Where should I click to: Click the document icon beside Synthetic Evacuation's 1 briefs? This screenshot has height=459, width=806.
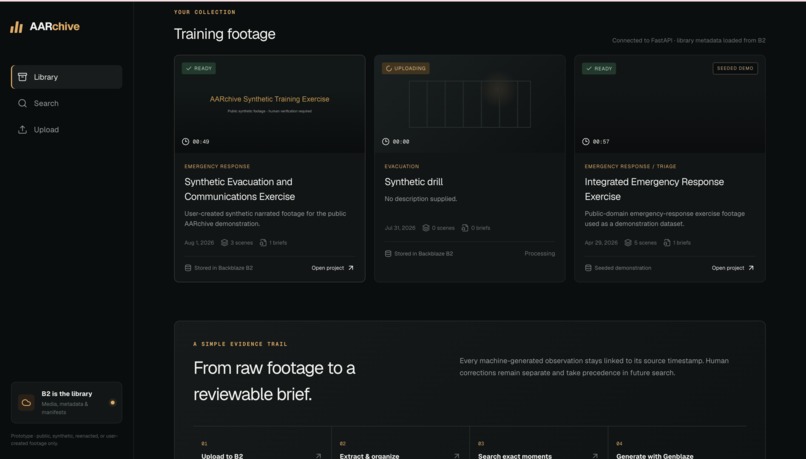(263, 243)
